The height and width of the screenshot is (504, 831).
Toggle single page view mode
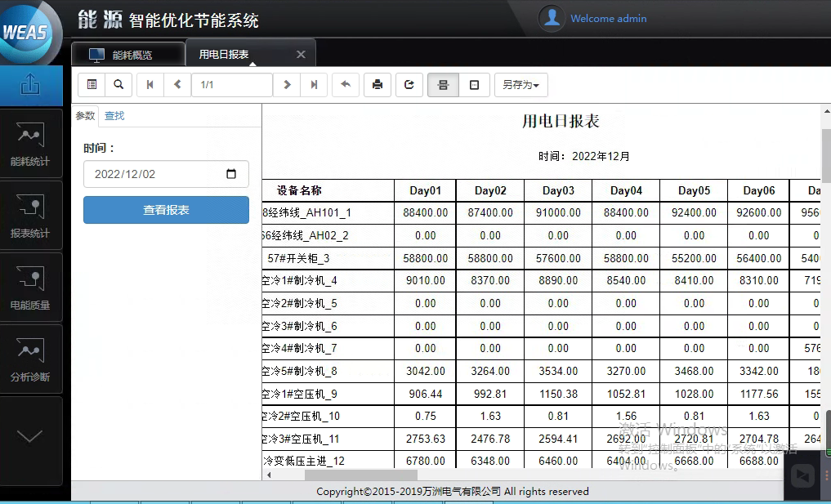click(x=474, y=84)
